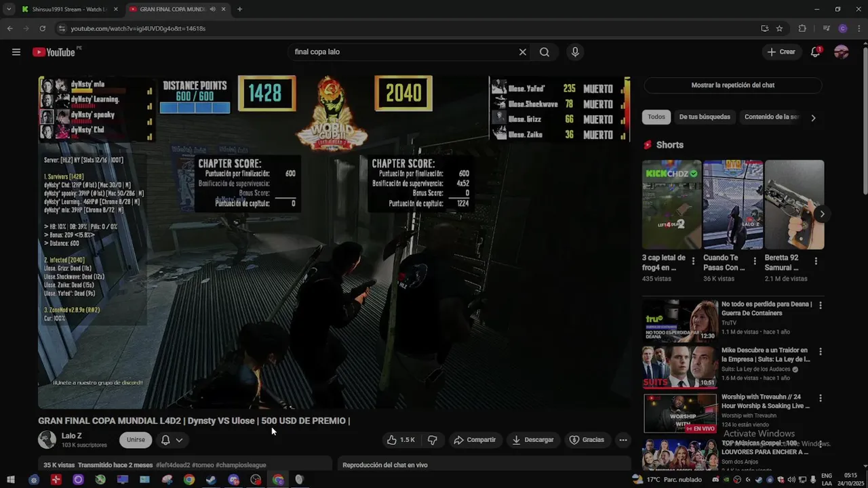Click the #torneo hashtag
This screenshot has width=868, height=488.
point(203,465)
